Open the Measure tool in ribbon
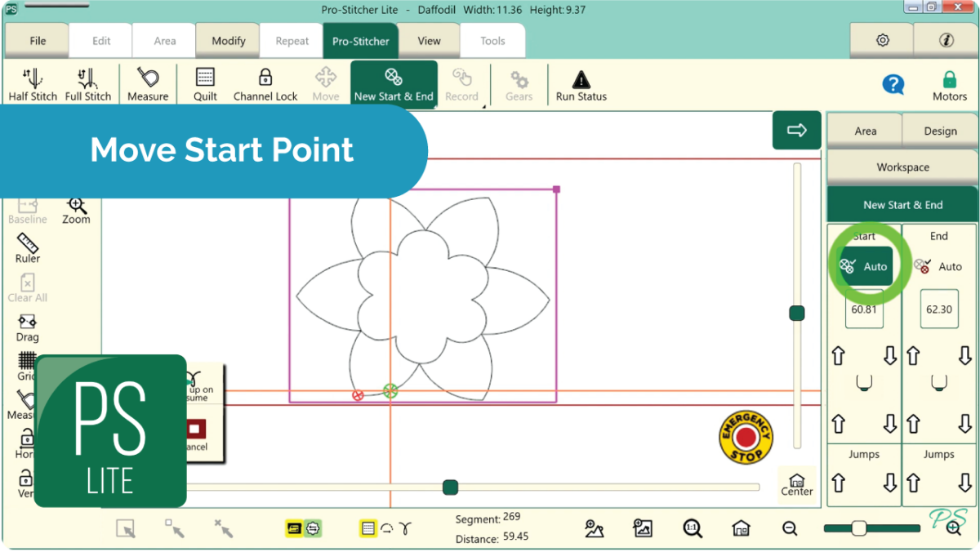The width and height of the screenshot is (980, 552). pos(148,84)
